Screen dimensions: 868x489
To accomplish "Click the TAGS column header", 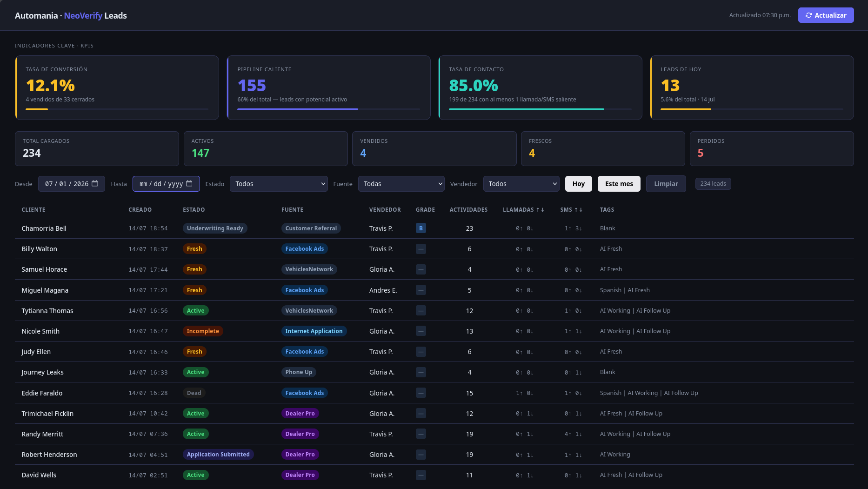I will pos(607,210).
